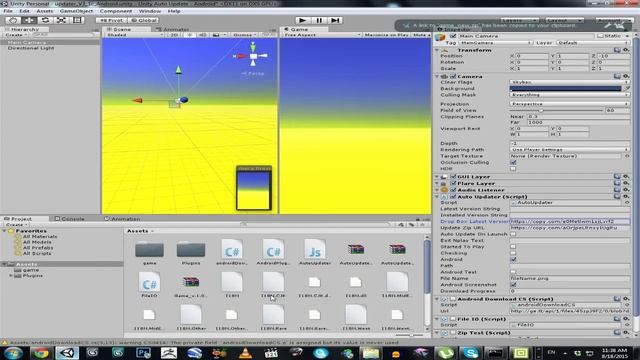Open the Component menu
Screen dimensions: 640x360
click(116, 11)
